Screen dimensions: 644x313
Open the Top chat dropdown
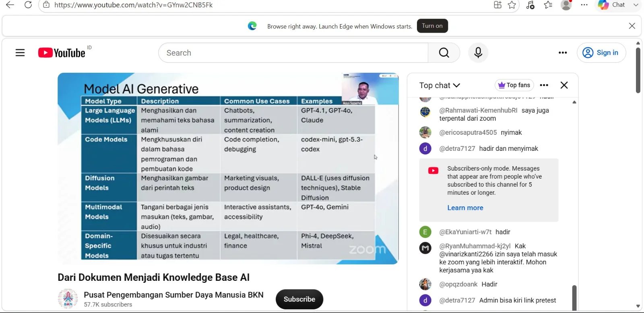point(440,85)
